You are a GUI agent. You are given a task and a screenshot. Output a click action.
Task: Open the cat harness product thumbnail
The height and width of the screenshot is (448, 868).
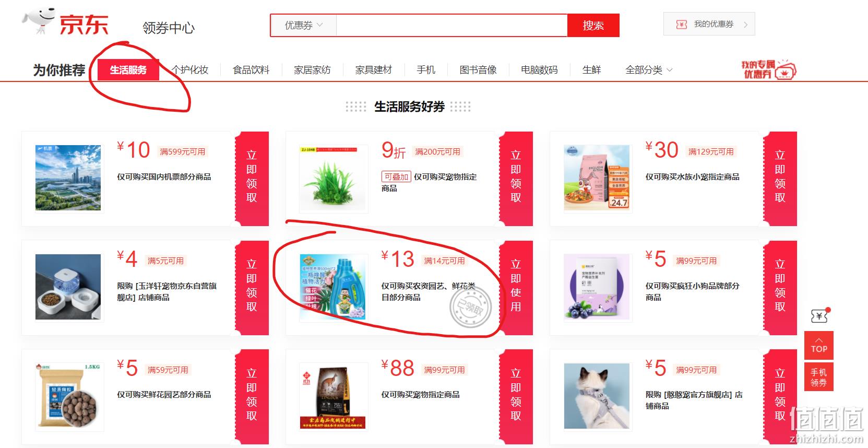(597, 397)
